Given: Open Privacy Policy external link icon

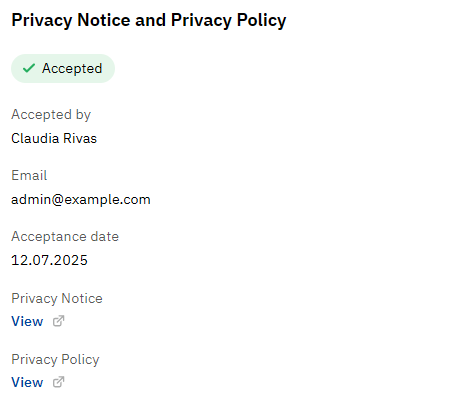Looking at the screenshot, I should tap(58, 382).
